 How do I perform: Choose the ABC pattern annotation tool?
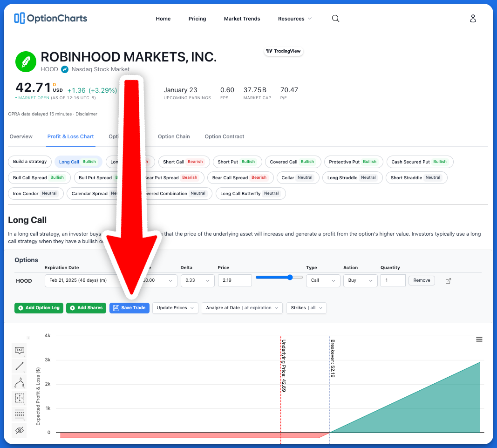click(19, 382)
